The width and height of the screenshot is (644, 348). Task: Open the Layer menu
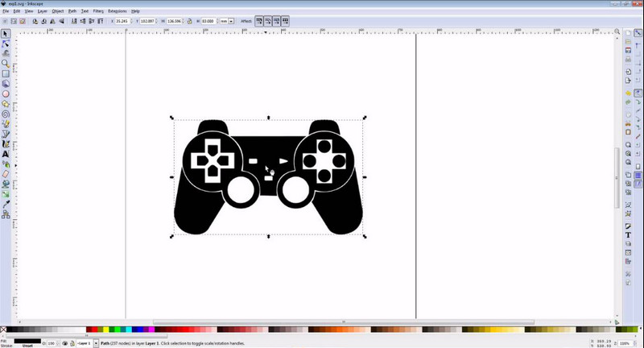pos(43,11)
